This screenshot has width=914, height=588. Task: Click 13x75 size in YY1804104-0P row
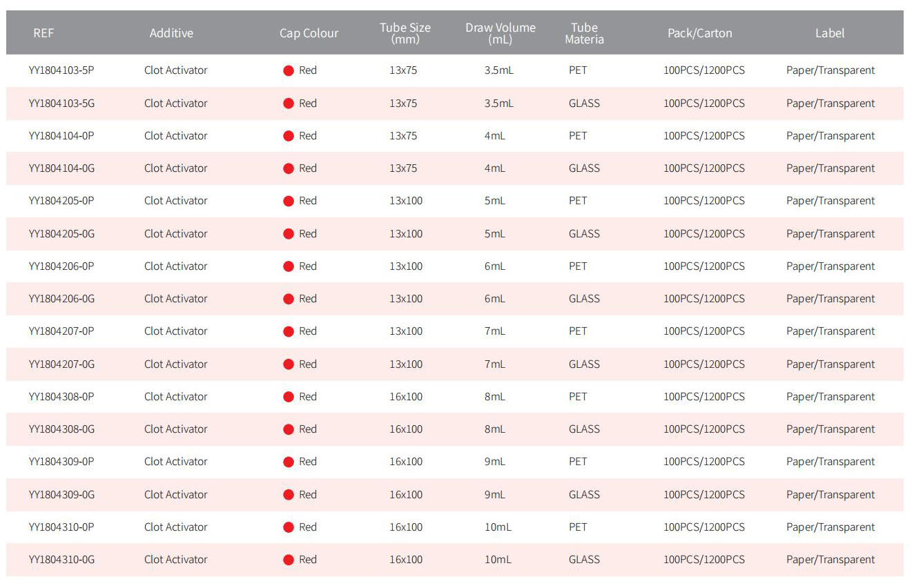403,136
